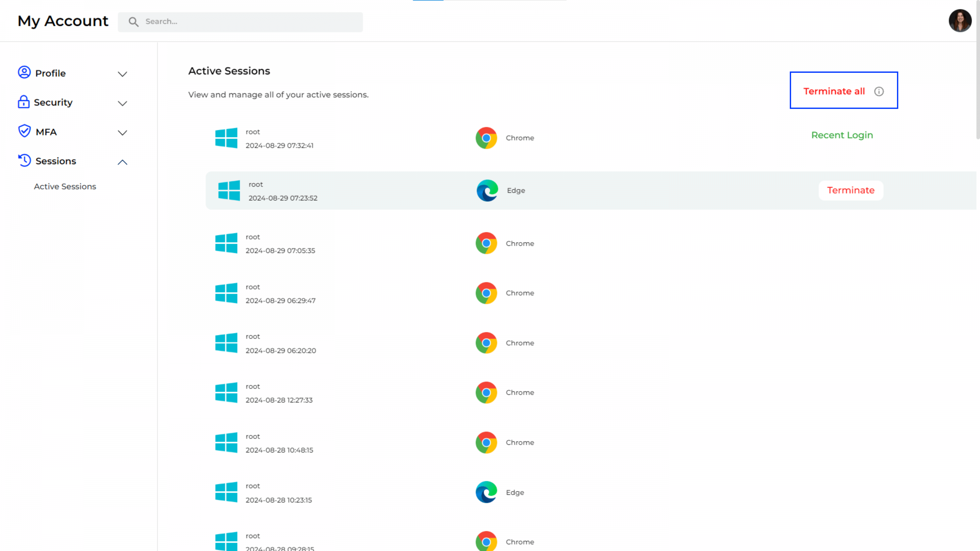Viewport: 980px width, 551px height.
Task: Click Windows icon for 10:48:15 session
Action: click(226, 443)
